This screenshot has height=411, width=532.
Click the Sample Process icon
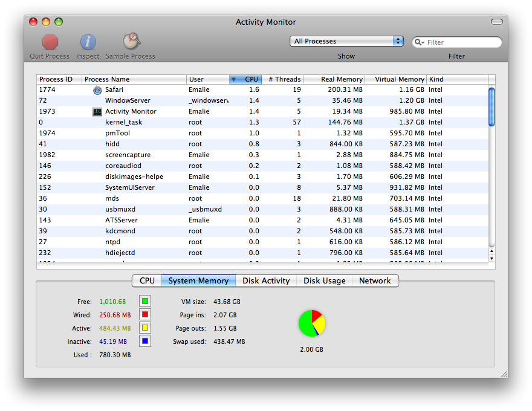[x=131, y=41]
